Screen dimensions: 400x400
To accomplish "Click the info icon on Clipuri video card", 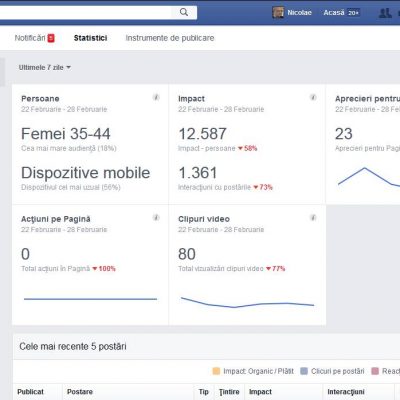I will tap(313, 218).
